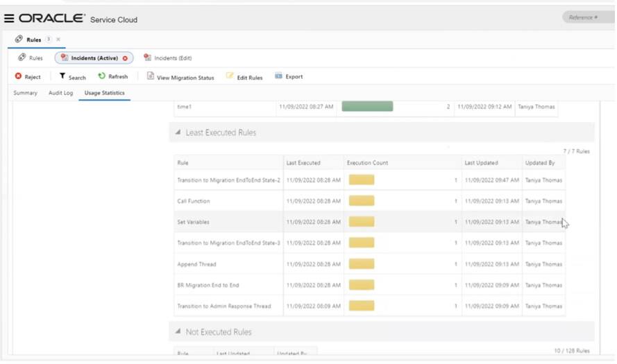This screenshot has height=364, width=617.
Task: Click the Edit Rules pencil icon
Action: click(x=230, y=76)
